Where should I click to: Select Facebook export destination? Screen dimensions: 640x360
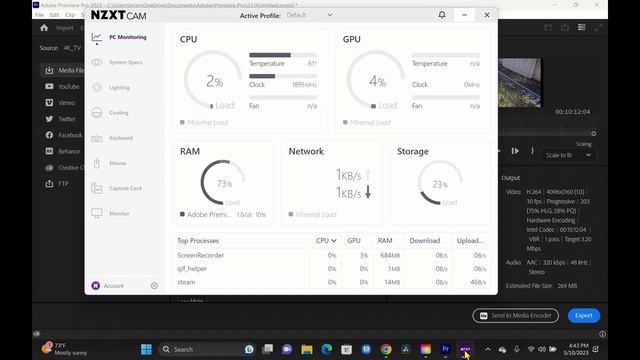[x=64, y=135]
